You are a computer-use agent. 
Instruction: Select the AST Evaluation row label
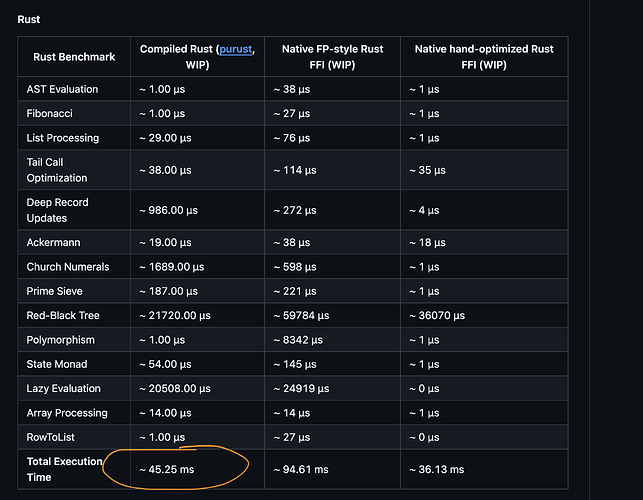click(62, 89)
